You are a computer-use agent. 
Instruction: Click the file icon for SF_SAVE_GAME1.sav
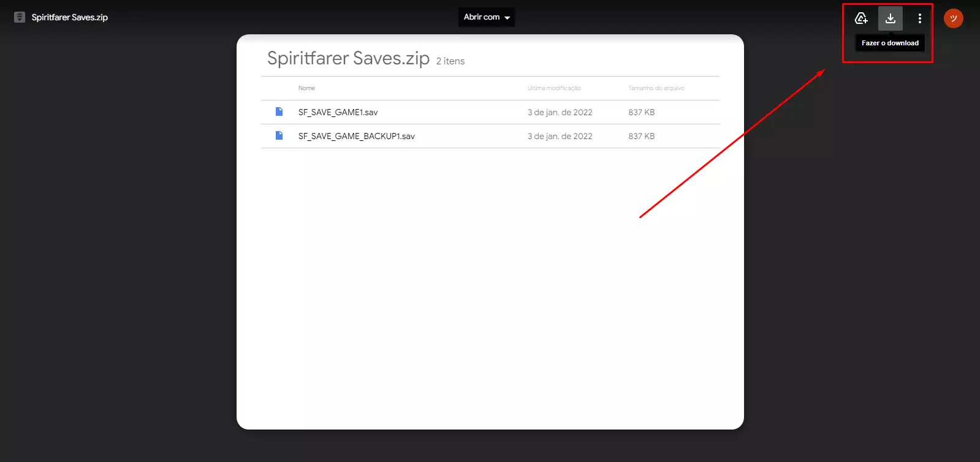click(279, 112)
